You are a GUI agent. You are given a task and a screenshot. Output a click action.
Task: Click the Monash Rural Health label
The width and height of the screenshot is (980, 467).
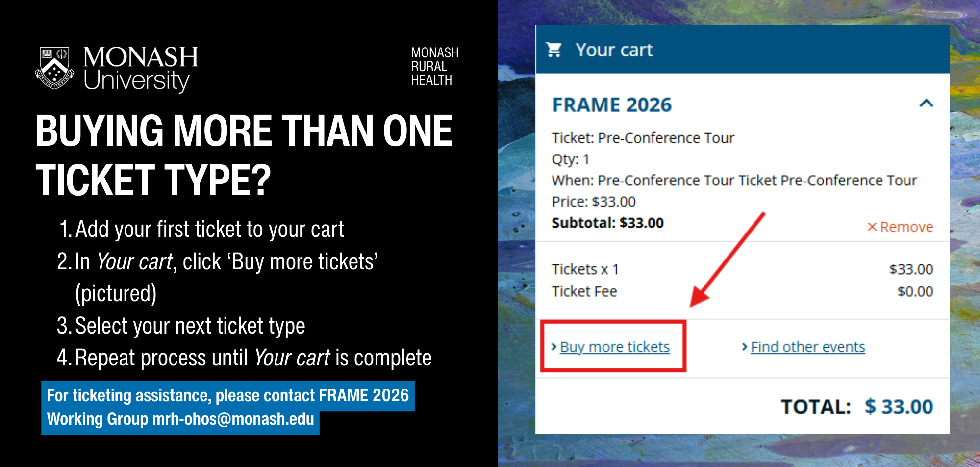[434, 66]
